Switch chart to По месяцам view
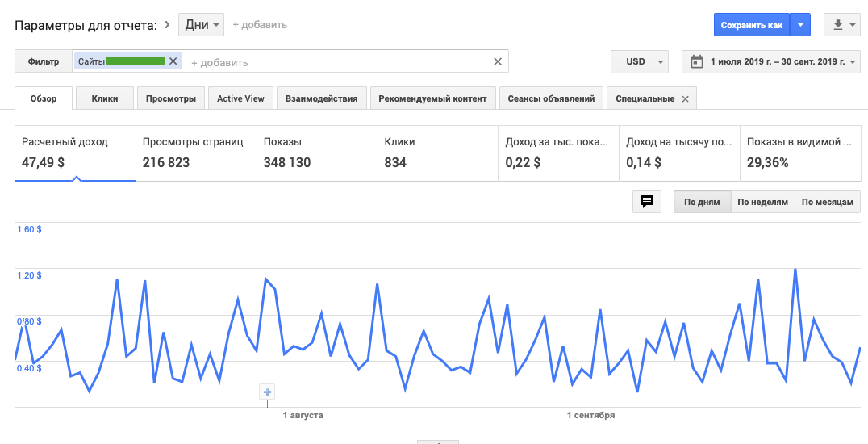This screenshot has width=868, height=444. [x=828, y=202]
